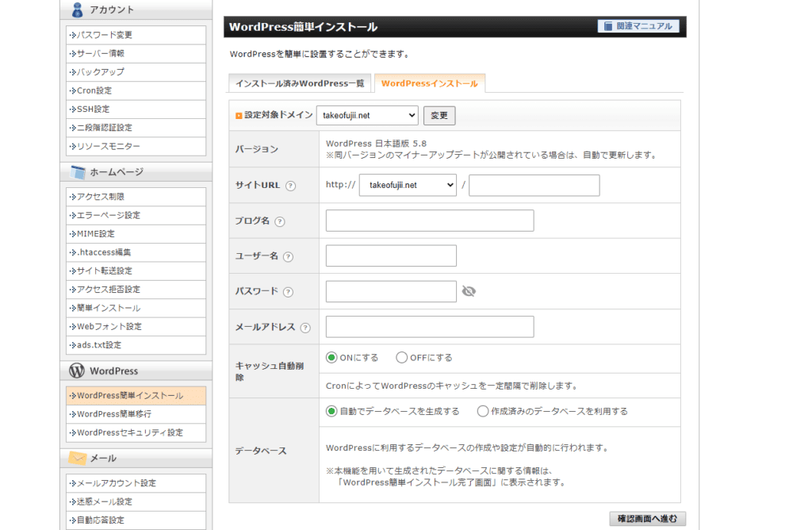This screenshot has width=812, height=530.
Task: Open 自動応答設定 in sidebar
Action: pyautogui.click(x=136, y=520)
